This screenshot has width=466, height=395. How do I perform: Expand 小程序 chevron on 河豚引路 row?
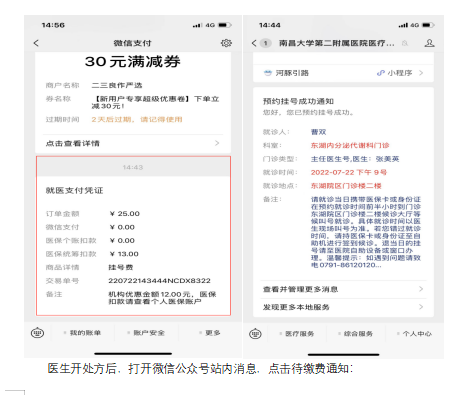(x=421, y=73)
